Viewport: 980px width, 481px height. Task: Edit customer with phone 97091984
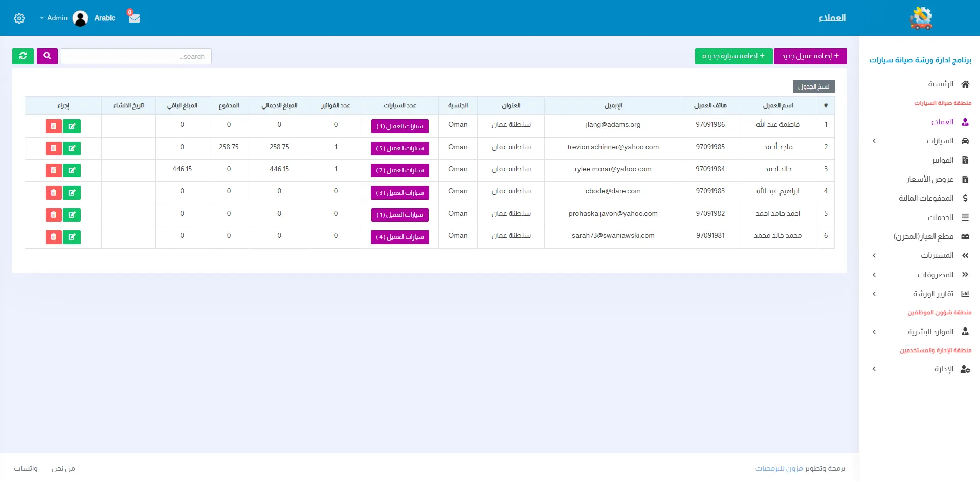point(72,170)
